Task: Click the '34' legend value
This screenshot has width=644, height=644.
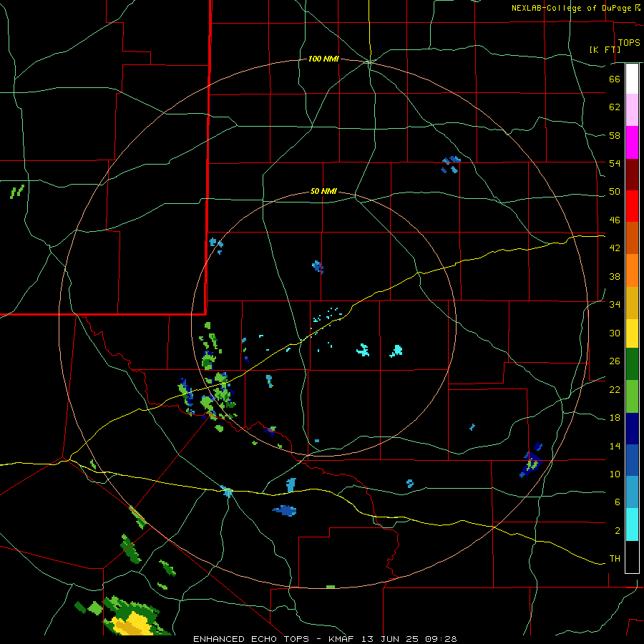Action: (x=615, y=305)
